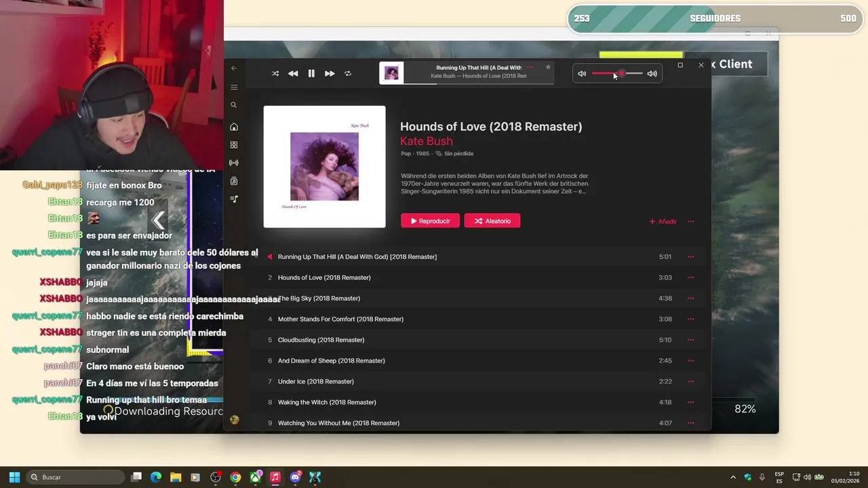This screenshot has width=868, height=488.
Task: Open the Xbox app from the taskbar
Action: click(256, 477)
